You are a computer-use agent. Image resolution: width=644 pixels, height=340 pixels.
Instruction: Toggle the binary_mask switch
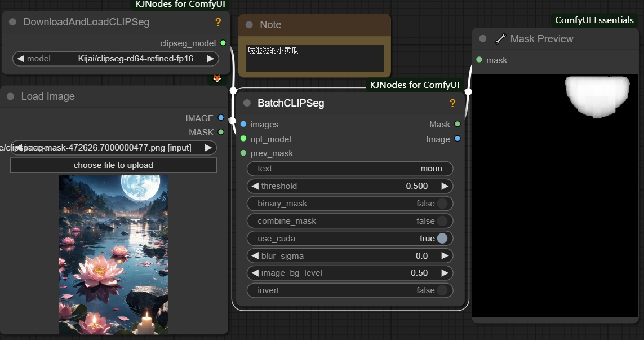442,204
